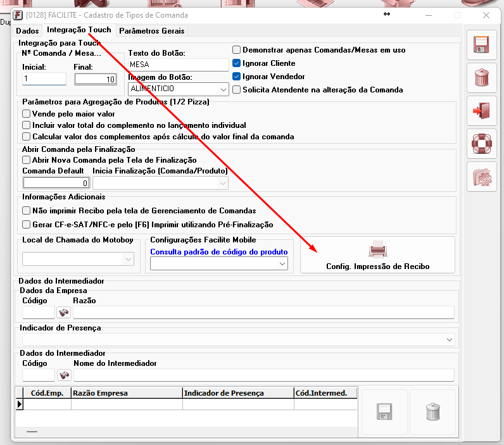Open Local de Chamada do Motoboy dropdown
Image resolution: width=504 pixels, height=445 pixels.
tap(78, 259)
